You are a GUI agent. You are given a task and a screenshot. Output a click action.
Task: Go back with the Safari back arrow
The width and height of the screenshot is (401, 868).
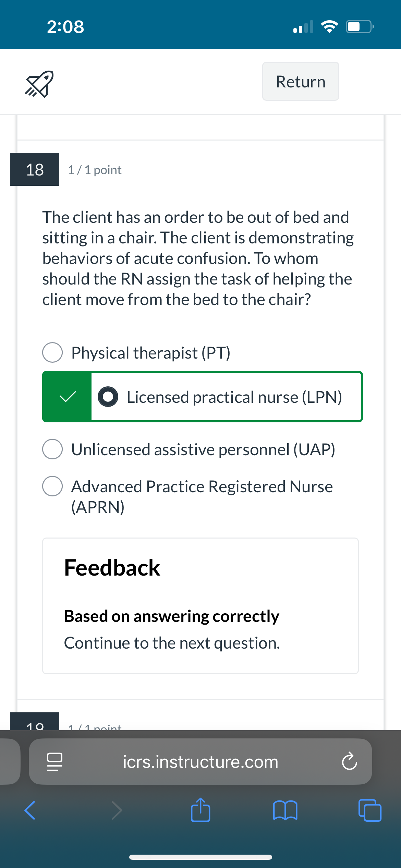(x=30, y=810)
